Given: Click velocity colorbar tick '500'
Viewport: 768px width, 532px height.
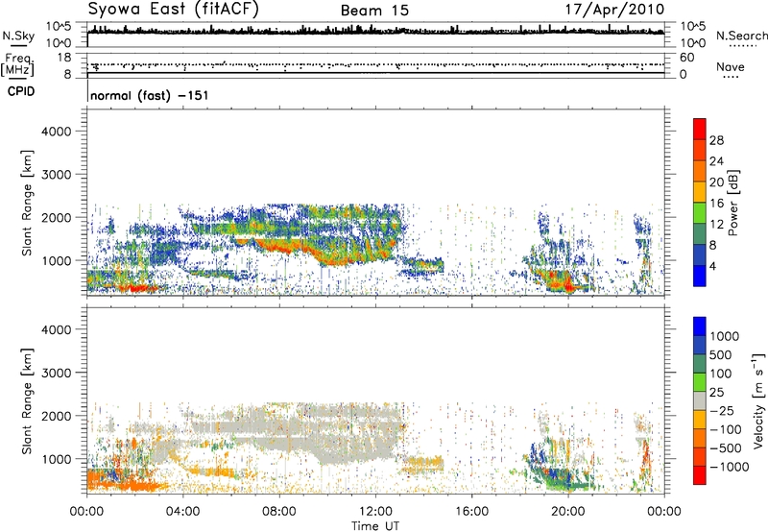Looking at the screenshot, I should (x=721, y=355).
